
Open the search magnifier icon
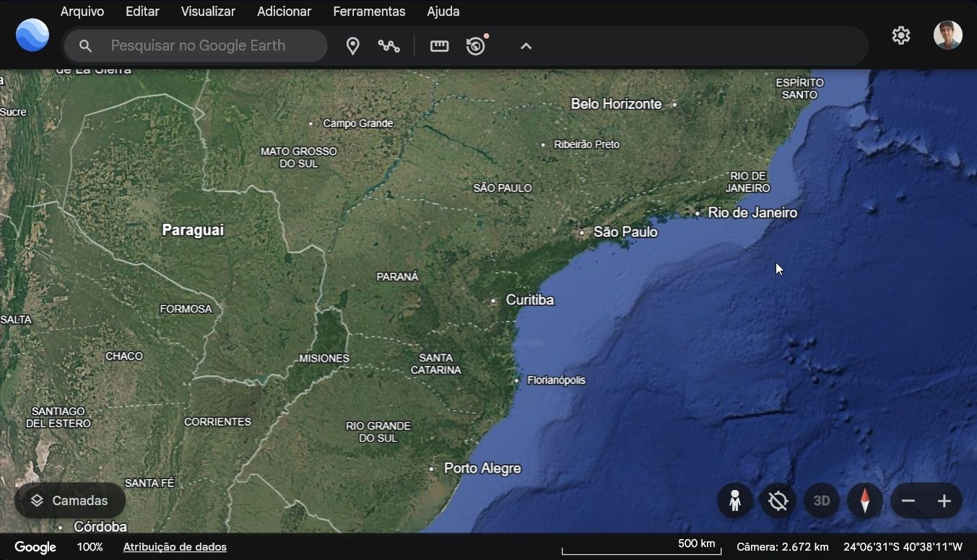pos(85,45)
